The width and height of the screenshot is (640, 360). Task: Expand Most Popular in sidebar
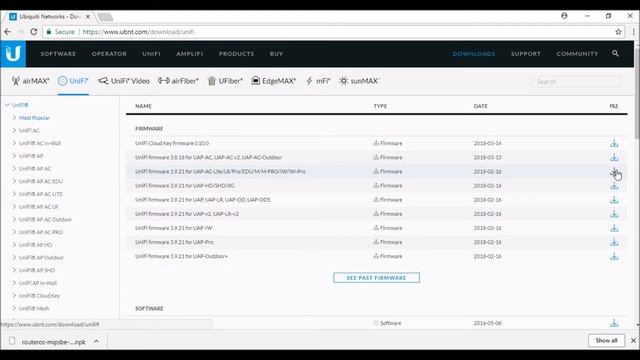(14, 118)
